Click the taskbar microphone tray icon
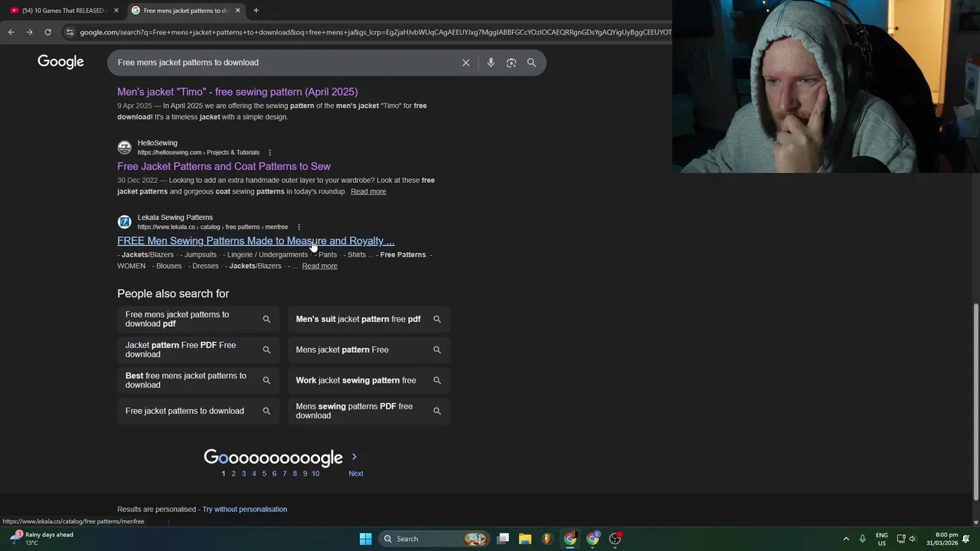This screenshot has height=551, width=980. click(862, 539)
